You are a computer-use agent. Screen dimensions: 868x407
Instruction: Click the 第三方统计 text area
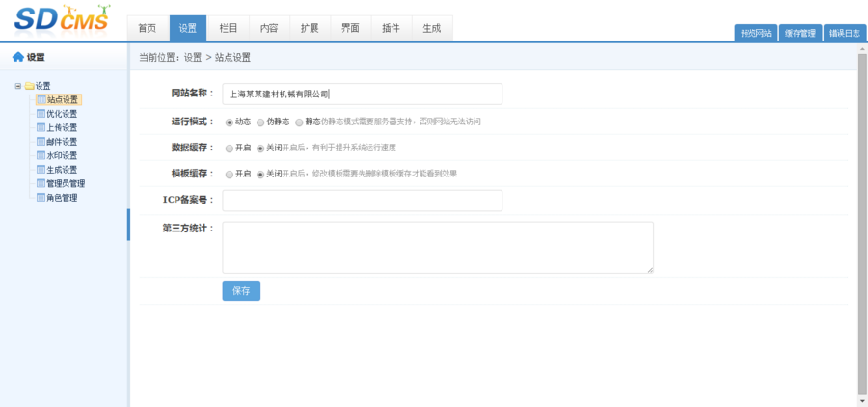[438, 248]
